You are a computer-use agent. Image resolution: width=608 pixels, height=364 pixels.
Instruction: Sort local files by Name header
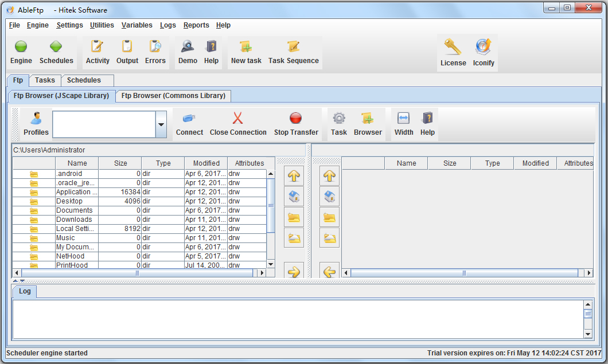[77, 163]
